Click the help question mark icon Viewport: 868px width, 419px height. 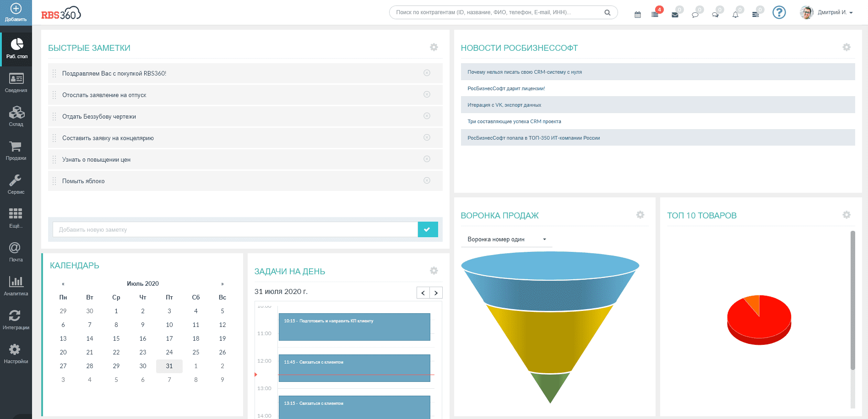(779, 12)
